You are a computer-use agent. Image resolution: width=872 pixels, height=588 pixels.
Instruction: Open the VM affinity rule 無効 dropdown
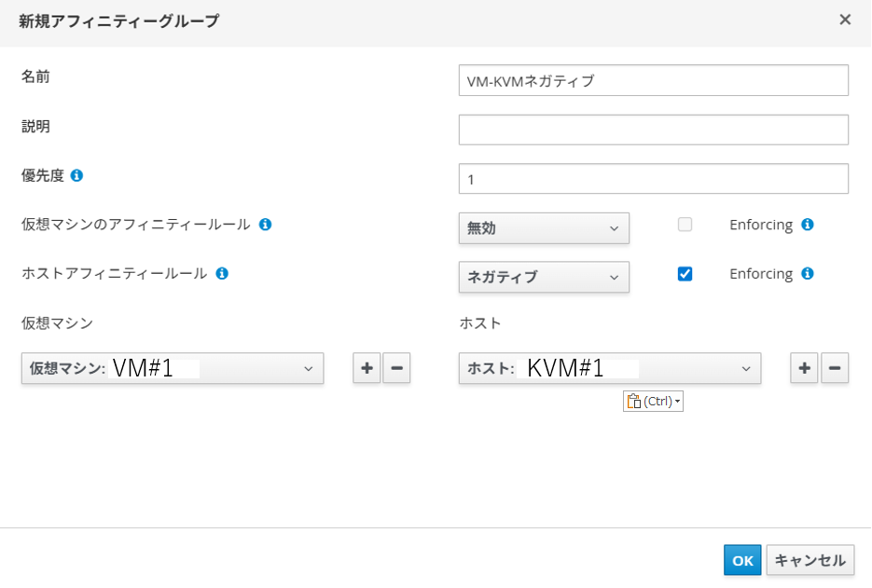pos(544,228)
